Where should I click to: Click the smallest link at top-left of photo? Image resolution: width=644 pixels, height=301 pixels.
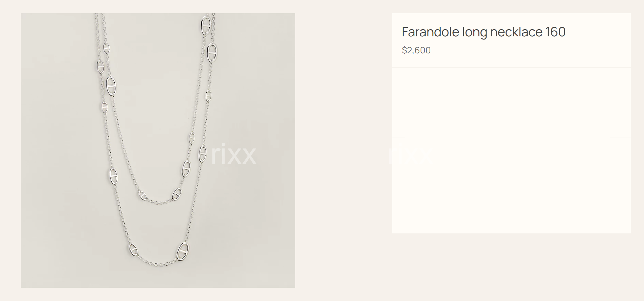pos(107,49)
